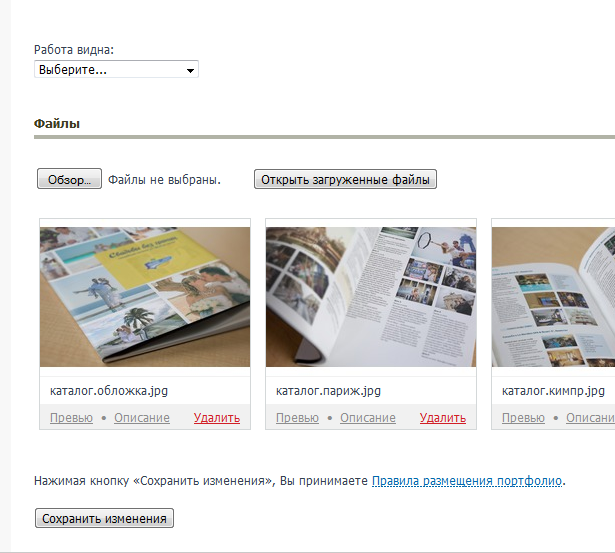The width and height of the screenshot is (615, 553).
Task: Open 'Правила размещения портфолио' link
Action: coord(467,480)
